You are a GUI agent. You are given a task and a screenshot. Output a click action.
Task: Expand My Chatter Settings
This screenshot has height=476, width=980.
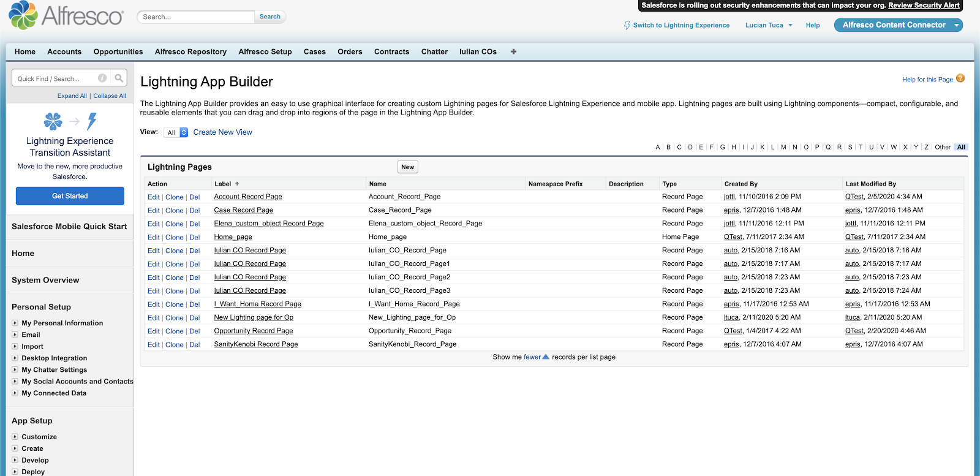pos(15,369)
